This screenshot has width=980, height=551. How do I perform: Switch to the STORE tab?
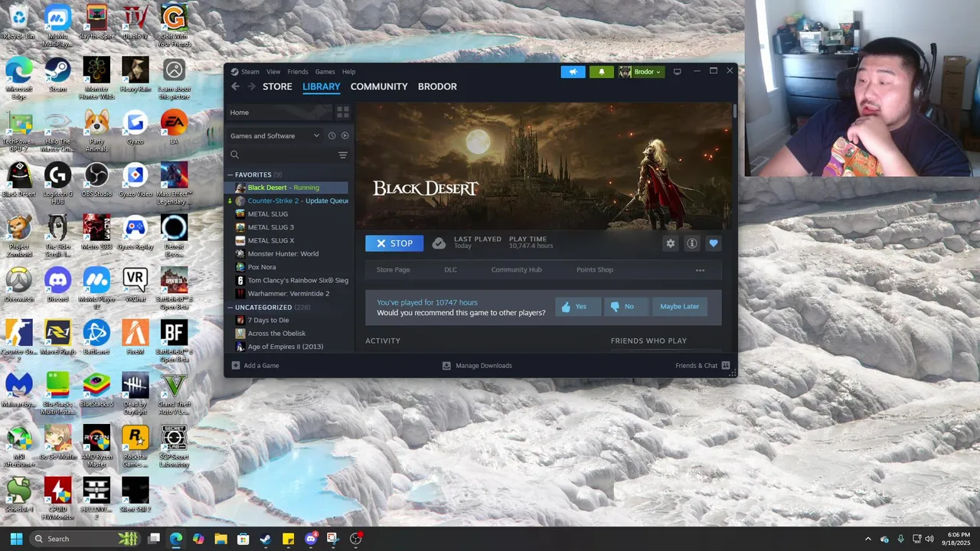[277, 86]
